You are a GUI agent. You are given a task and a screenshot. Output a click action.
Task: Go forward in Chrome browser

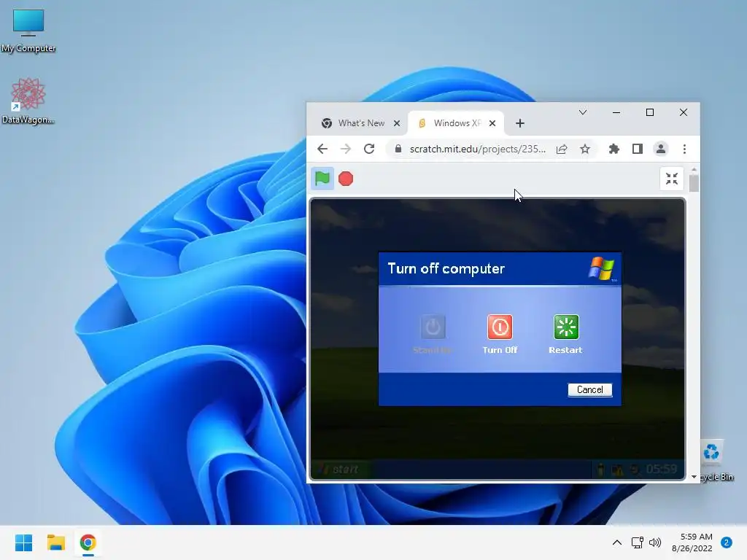[x=346, y=149]
